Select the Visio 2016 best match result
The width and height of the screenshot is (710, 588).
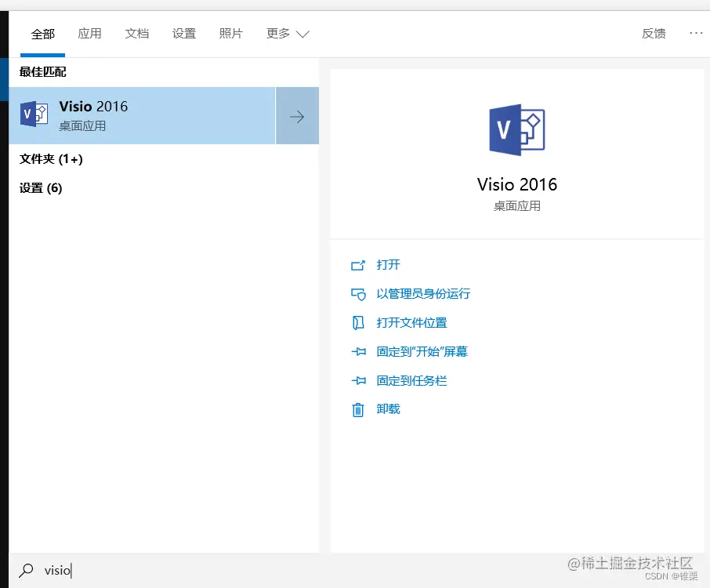142,116
